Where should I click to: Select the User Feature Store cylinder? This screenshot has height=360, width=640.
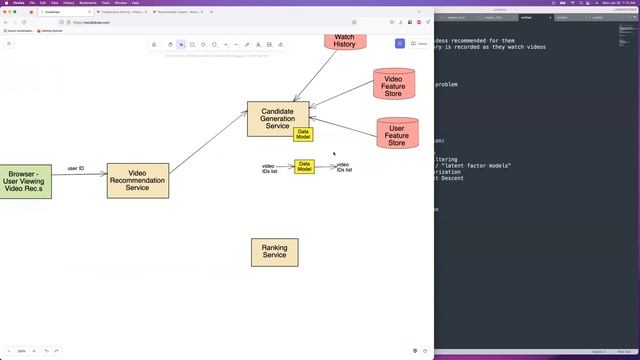(398, 133)
